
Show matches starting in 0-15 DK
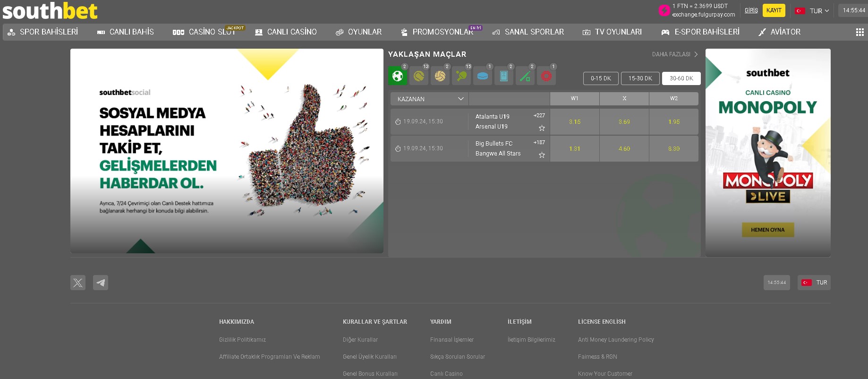click(601, 78)
